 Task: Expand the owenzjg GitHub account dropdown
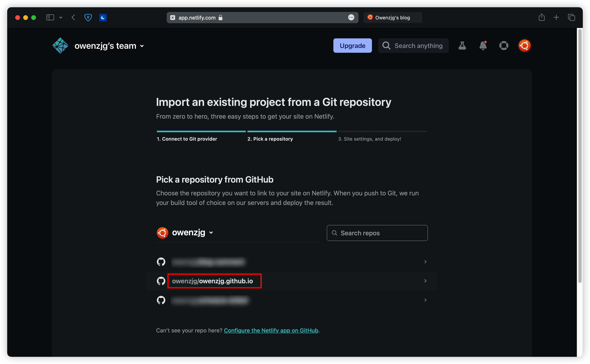click(192, 233)
